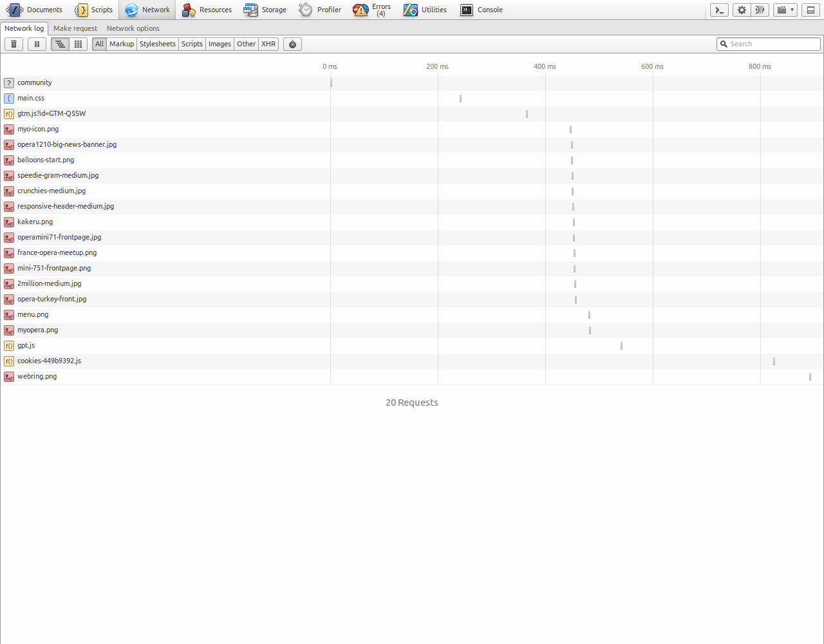This screenshot has width=824, height=644.
Task: Open the Documents panel
Action: pos(35,10)
